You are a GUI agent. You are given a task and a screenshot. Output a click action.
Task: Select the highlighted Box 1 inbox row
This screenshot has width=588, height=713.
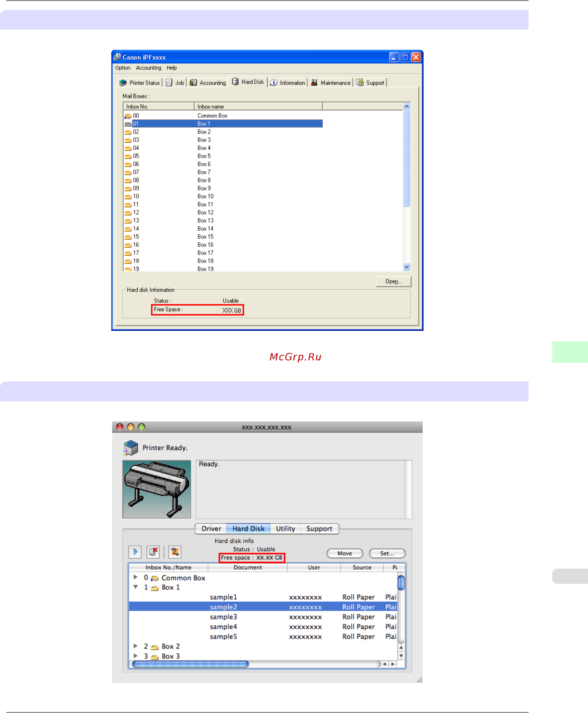point(223,124)
